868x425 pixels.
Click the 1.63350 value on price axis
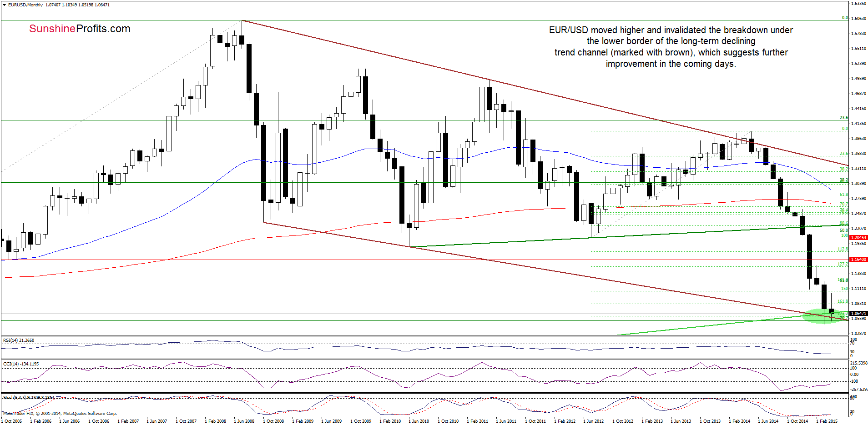(858, 4)
